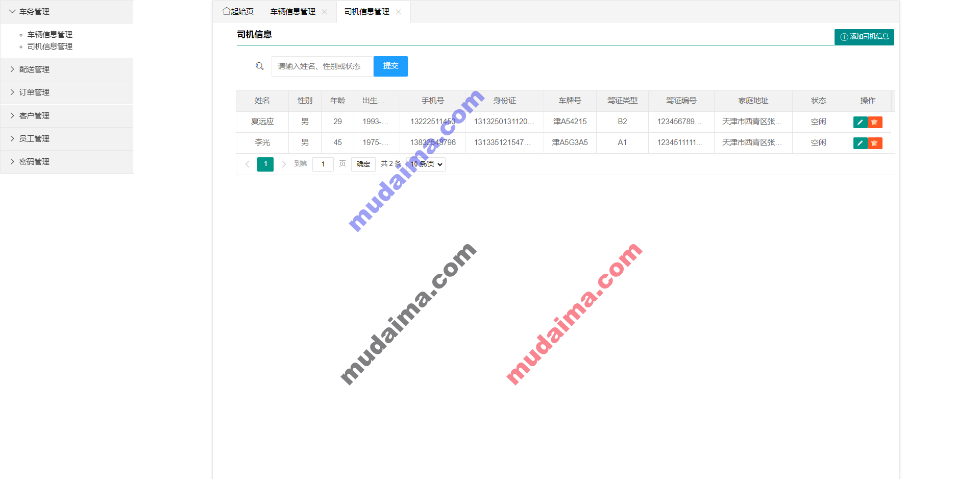Click license type cell A1
The width and height of the screenshot is (980, 479).
[622, 143]
